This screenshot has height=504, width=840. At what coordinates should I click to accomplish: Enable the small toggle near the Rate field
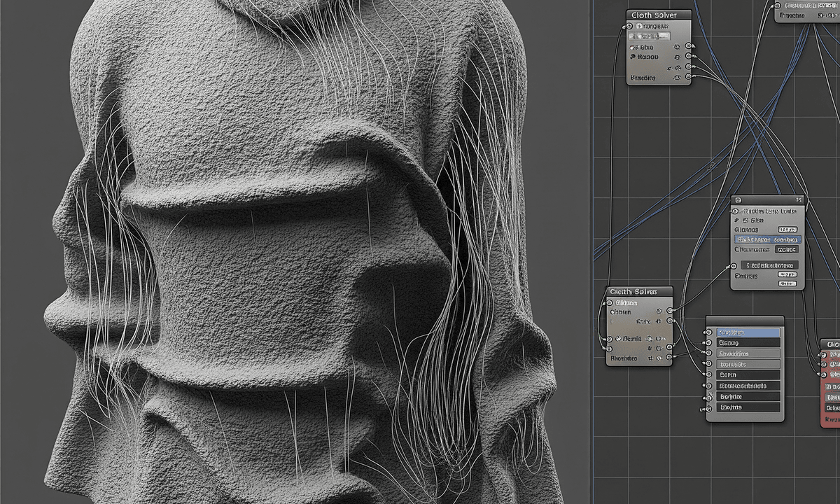(x=657, y=321)
